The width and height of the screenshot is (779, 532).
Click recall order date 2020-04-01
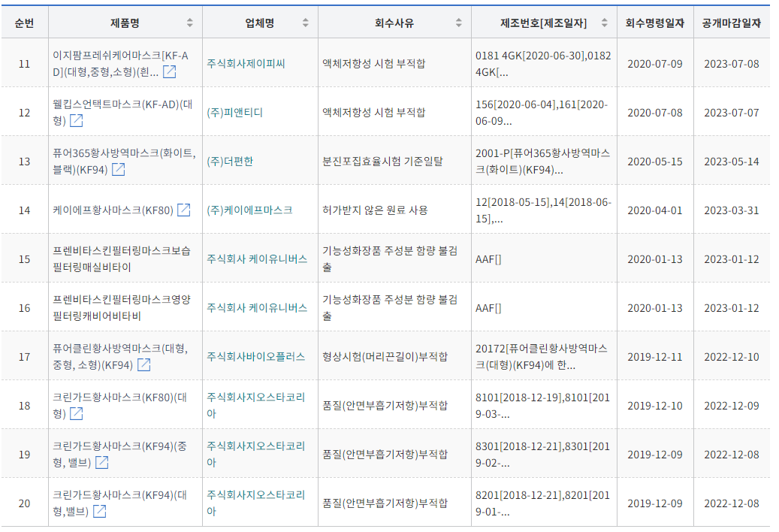click(655, 210)
